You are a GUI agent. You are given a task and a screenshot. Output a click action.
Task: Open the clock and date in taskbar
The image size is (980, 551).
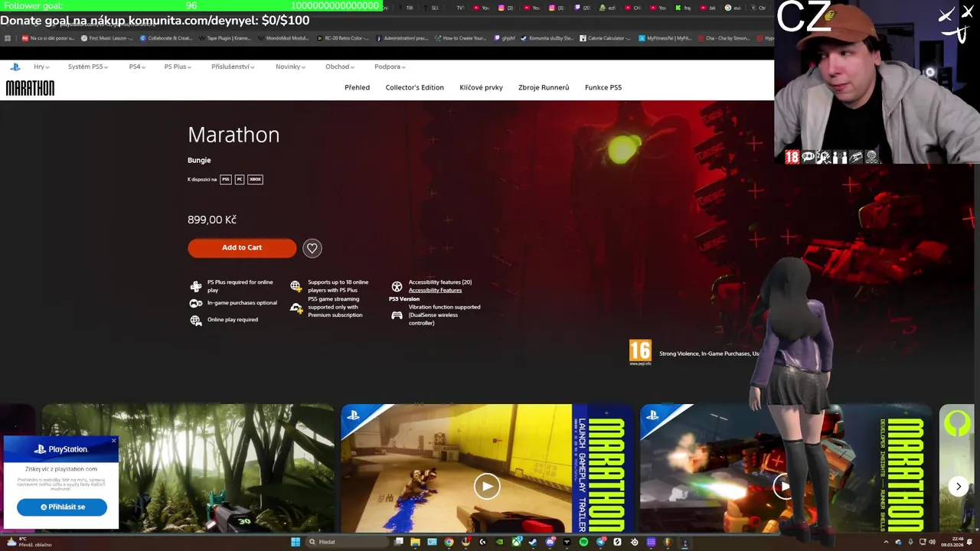[952, 542]
